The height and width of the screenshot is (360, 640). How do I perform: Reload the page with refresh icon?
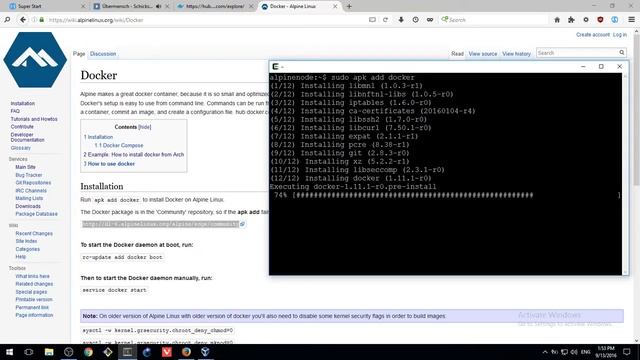(x=385, y=20)
